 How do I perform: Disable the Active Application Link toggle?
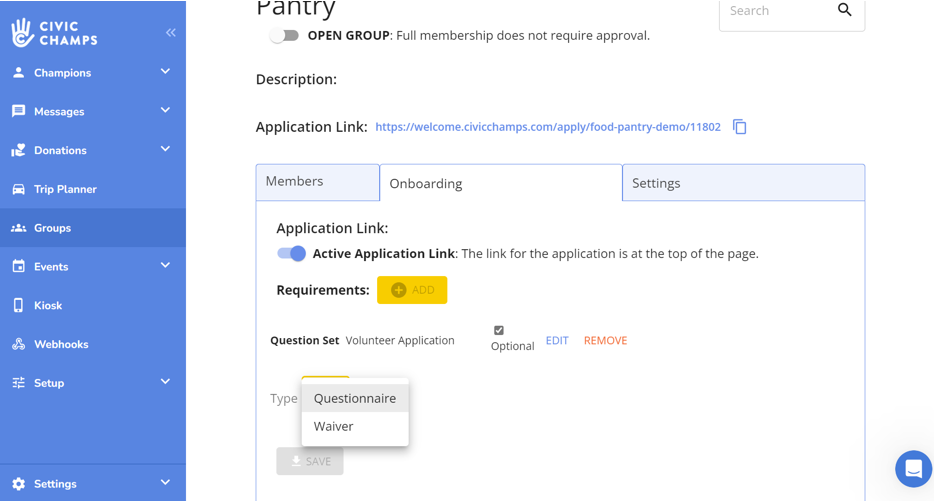click(x=292, y=254)
